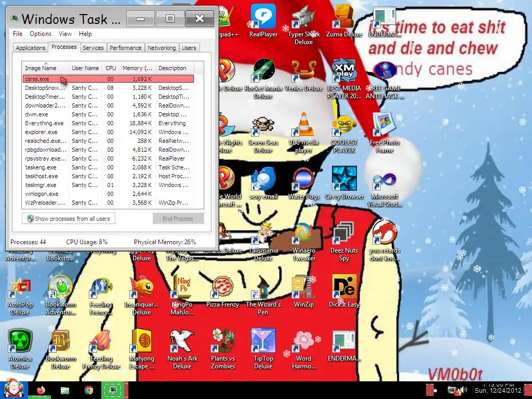The width and height of the screenshot is (532, 399).
Task: Open Deez Nuts Spy icon
Action: (x=344, y=241)
